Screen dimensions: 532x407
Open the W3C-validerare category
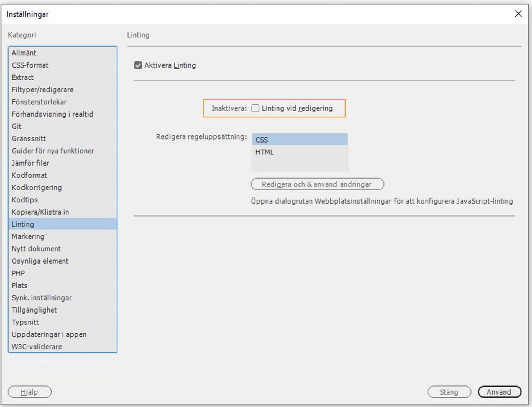point(37,347)
